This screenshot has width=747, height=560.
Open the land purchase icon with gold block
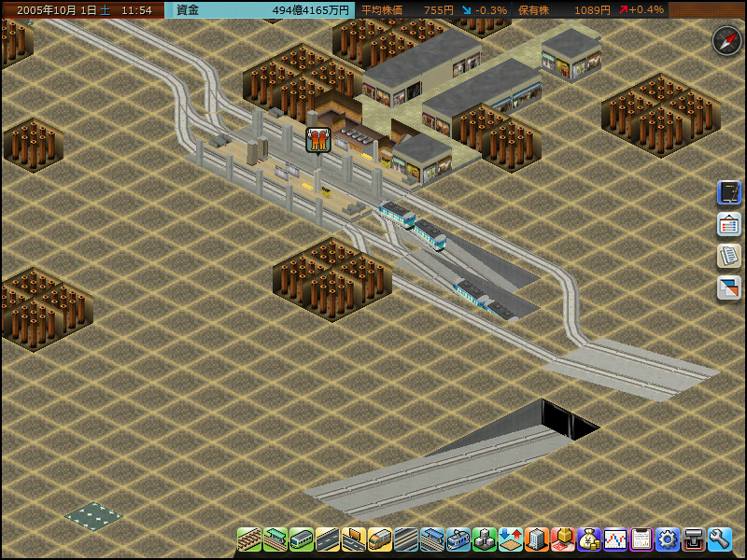pos(563,539)
